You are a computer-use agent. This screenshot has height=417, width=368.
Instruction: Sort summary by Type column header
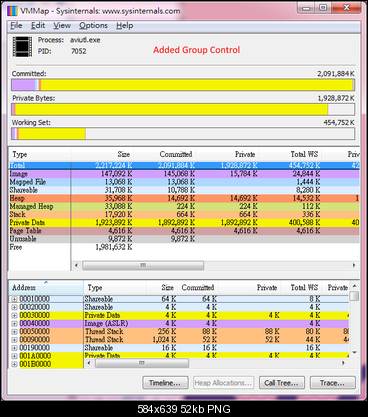click(40, 154)
